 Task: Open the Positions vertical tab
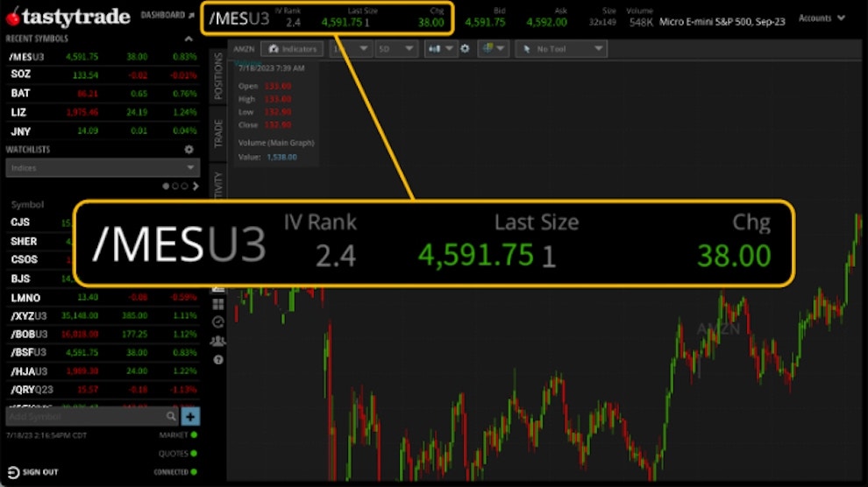tap(218, 75)
